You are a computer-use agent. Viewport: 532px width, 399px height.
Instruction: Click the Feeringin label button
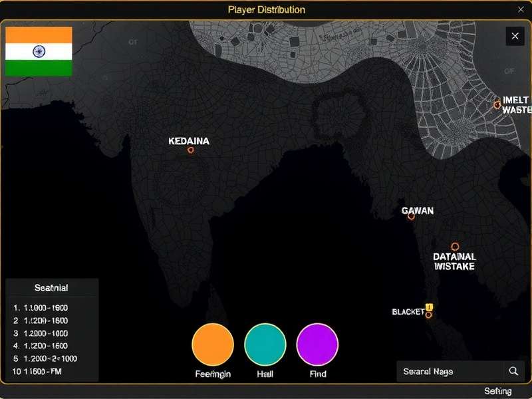213,374
